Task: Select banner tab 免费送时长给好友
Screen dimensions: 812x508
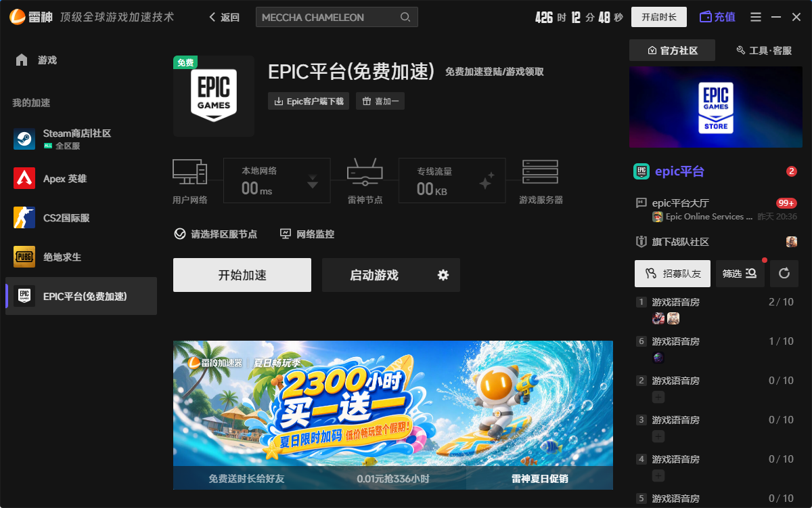Action: [246, 478]
